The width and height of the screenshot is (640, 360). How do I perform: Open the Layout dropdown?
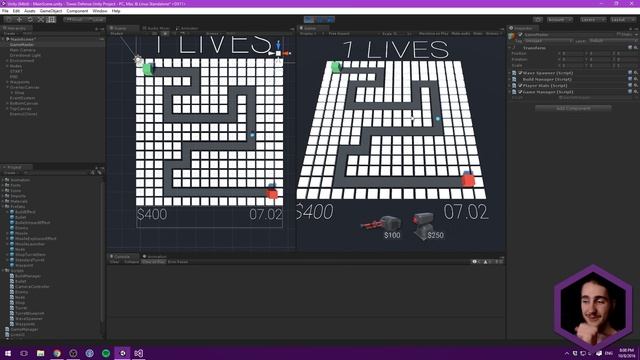pyautogui.click(x=622, y=20)
